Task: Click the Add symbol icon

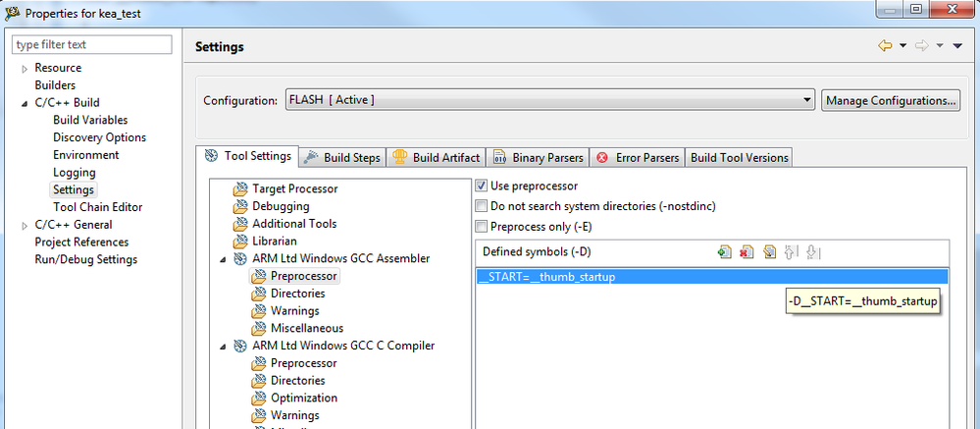Action: pos(724,252)
